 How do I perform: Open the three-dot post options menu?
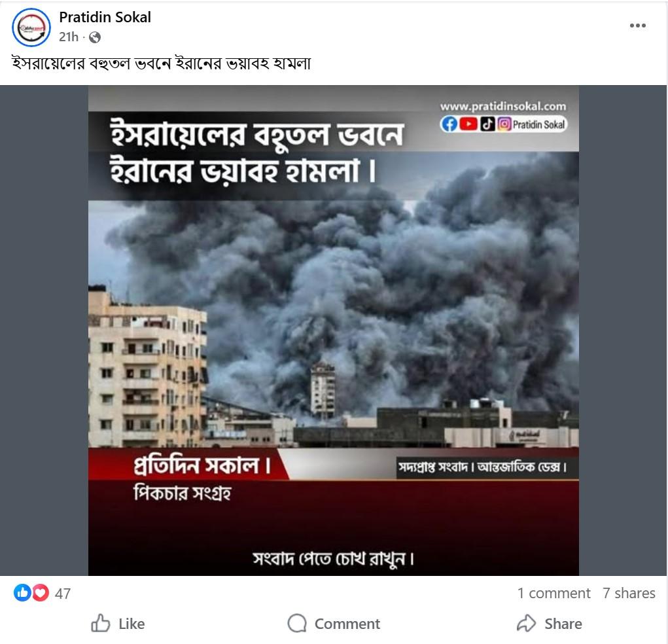click(637, 26)
